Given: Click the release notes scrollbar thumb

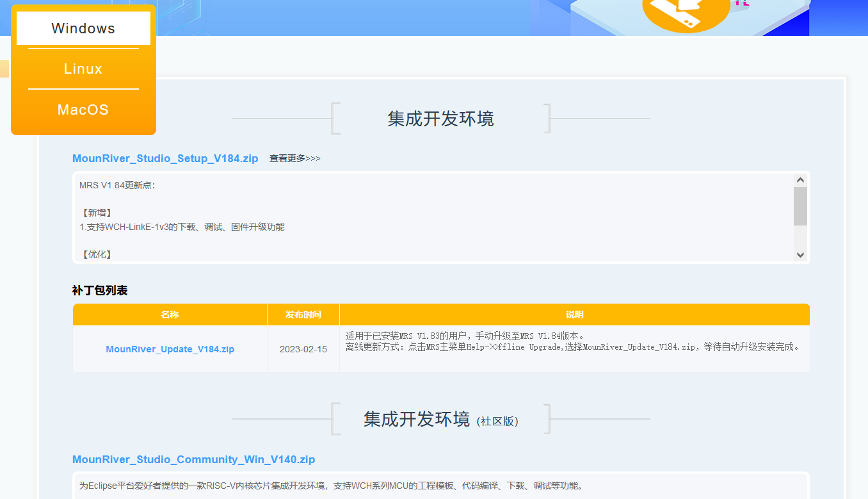Looking at the screenshot, I should point(800,206).
